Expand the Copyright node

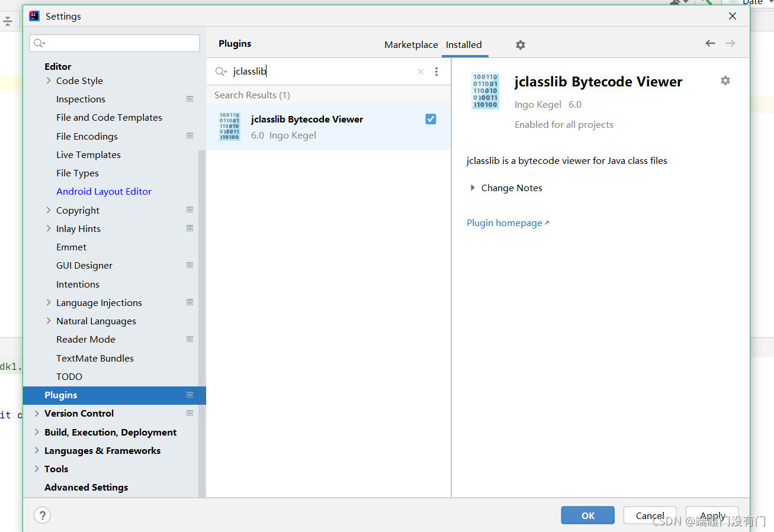pyautogui.click(x=49, y=210)
